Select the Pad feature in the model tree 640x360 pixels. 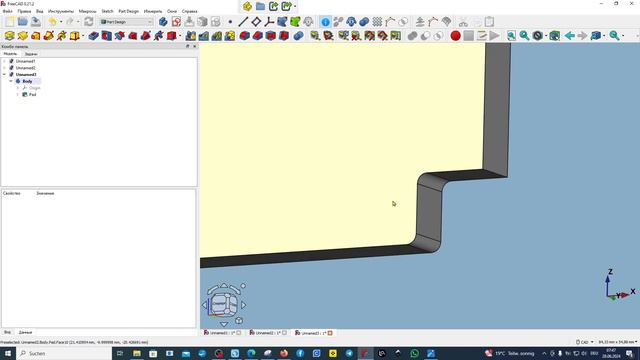pos(32,94)
